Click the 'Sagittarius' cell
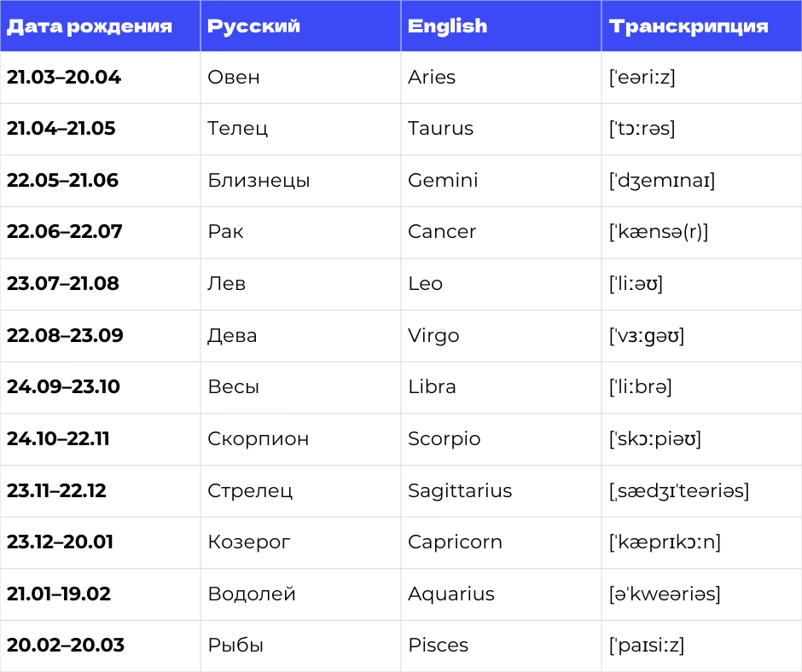 [460, 491]
